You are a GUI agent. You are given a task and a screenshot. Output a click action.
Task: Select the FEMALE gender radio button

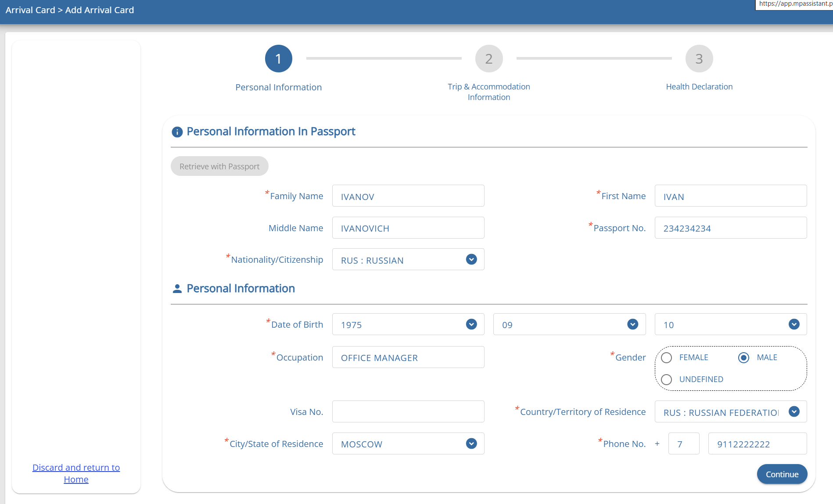[666, 358]
